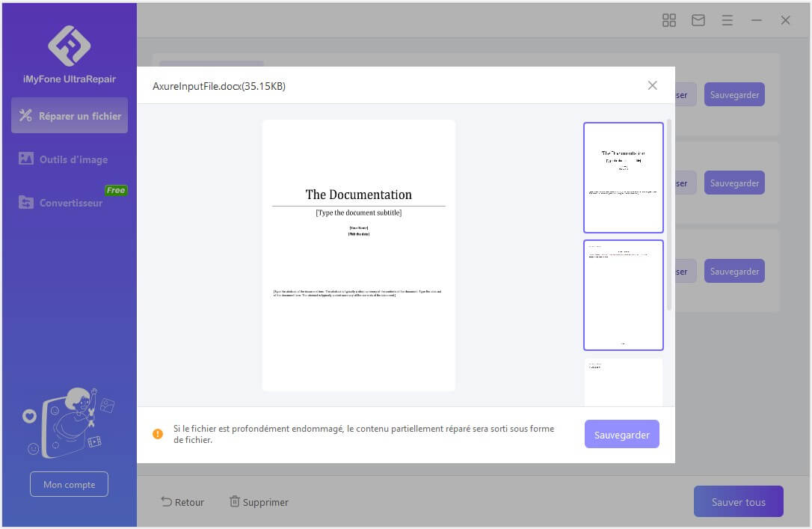812x529 pixels.
Task: Select the second page thumbnail
Action: (x=623, y=295)
